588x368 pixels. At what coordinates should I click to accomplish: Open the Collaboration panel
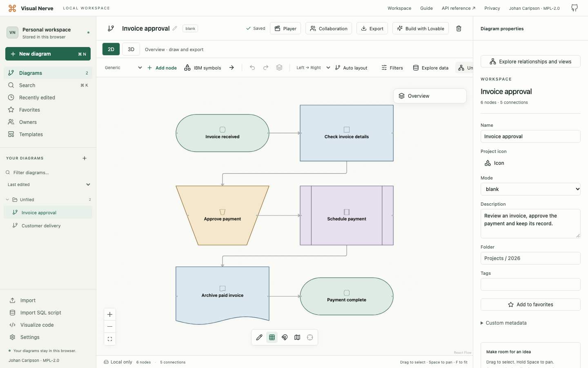(x=329, y=29)
